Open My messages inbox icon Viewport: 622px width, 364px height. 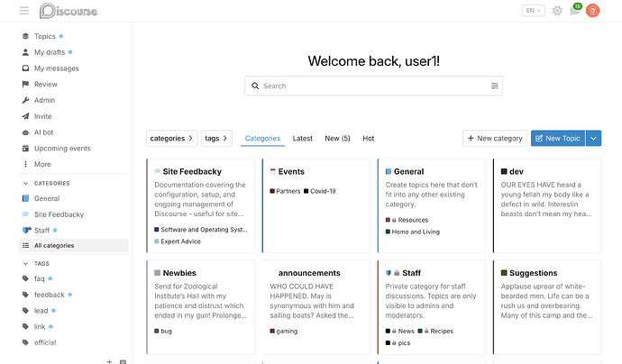[26, 68]
